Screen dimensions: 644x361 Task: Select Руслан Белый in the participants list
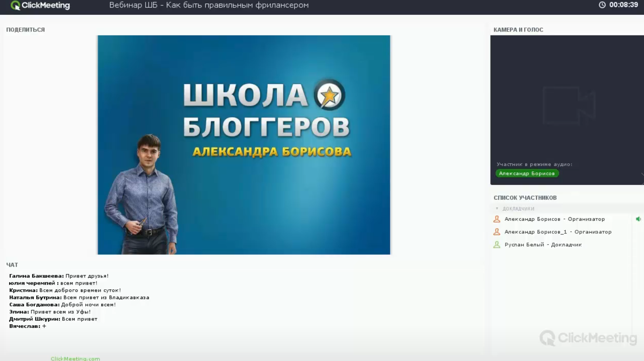pyautogui.click(x=543, y=244)
